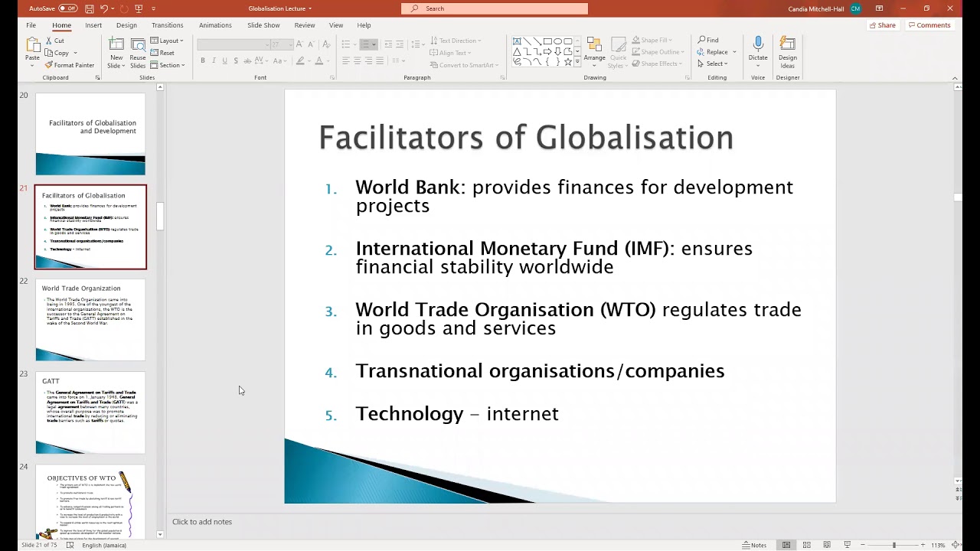Click to add notes area
Image resolution: width=980 pixels, height=551 pixels.
coord(202,522)
